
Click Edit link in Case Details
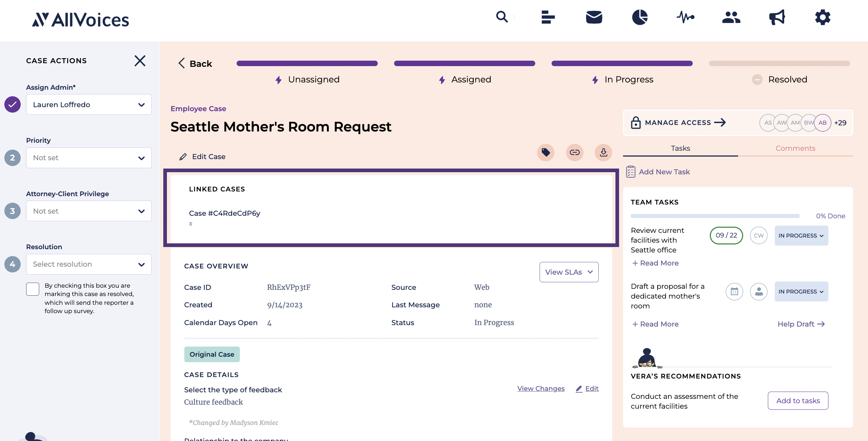click(592, 388)
